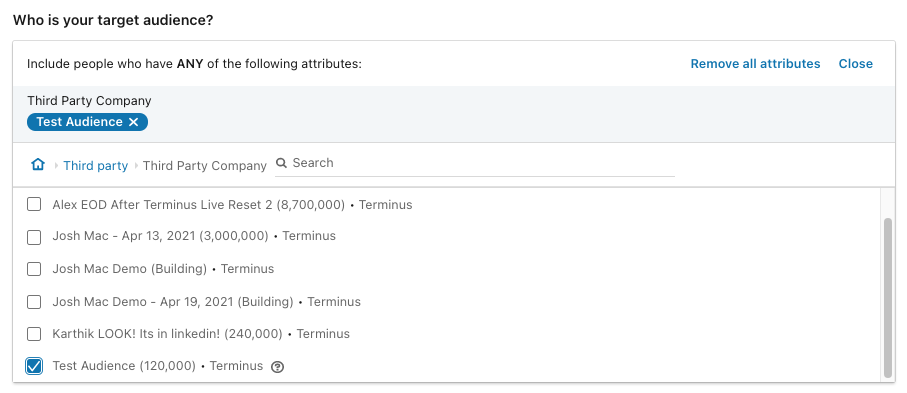Viewport: 907px width, 393px height.
Task: Click the search magnifier icon
Action: pyautogui.click(x=282, y=163)
